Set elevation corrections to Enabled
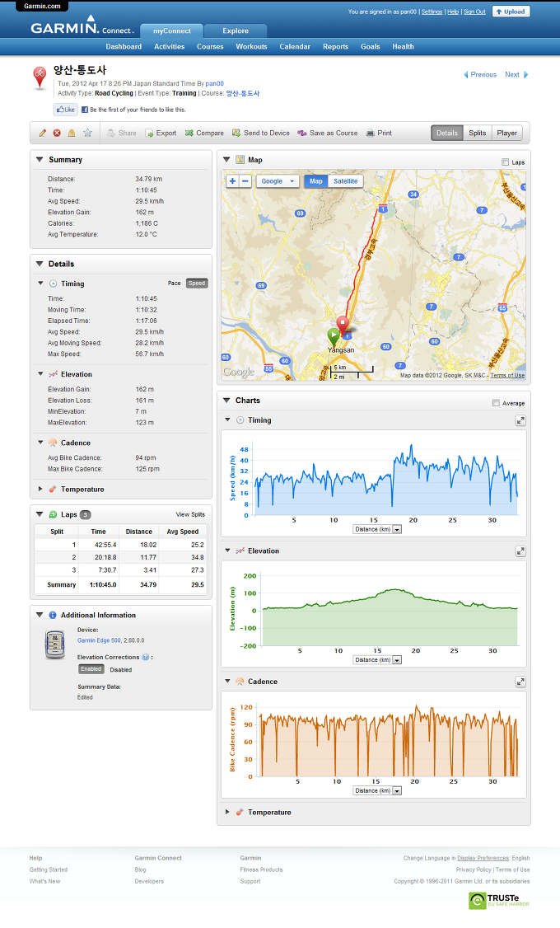 tap(91, 668)
